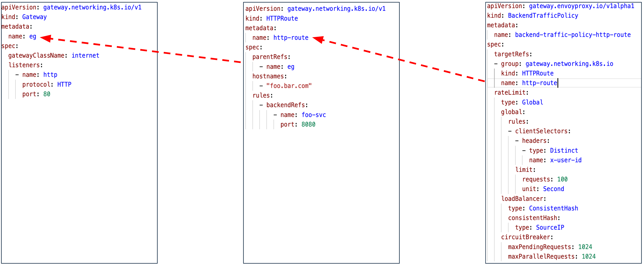Select 'kind: BackendTrafficPolicy' line
Viewport: 644px width, 265px height.
pyautogui.click(x=533, y=16)
